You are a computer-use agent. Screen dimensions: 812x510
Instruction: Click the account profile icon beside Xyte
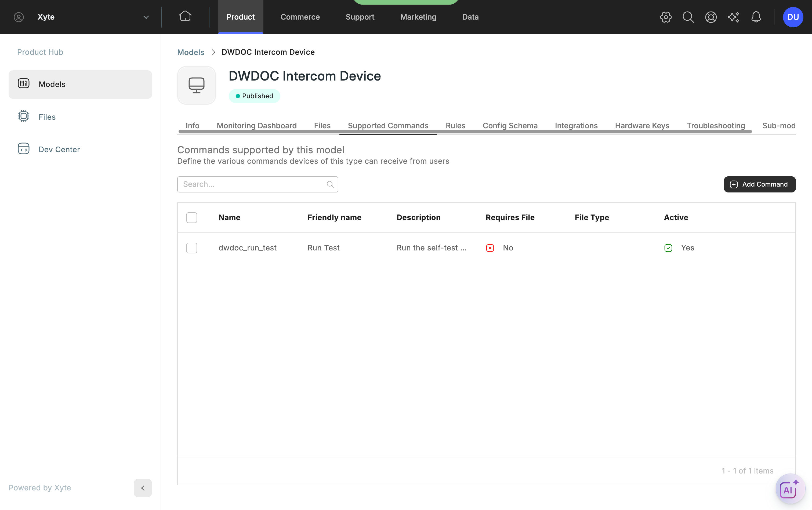(19, 17)
